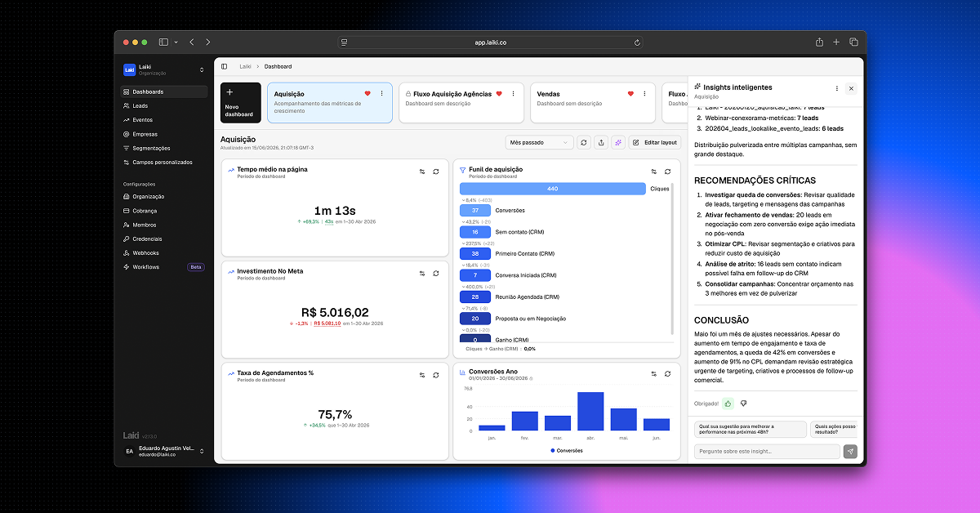Viewport: 980px width, 513px height.
Task: Toggle the app sidebar panel icon
Action: pos(225,66)
